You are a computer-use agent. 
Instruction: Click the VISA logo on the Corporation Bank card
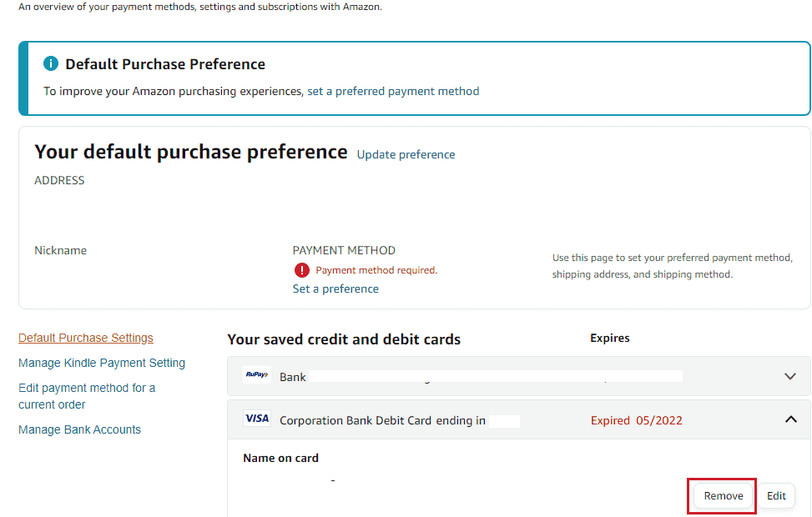pos(258,419)
